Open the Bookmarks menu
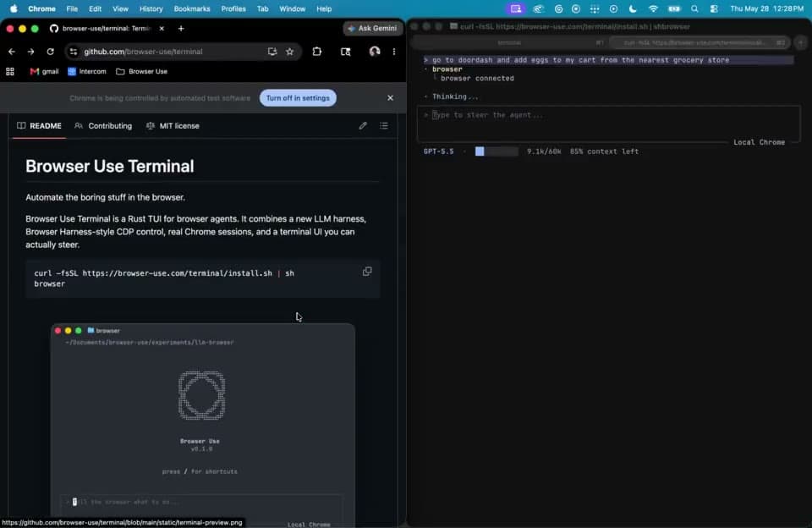 [x=192, y=8]
